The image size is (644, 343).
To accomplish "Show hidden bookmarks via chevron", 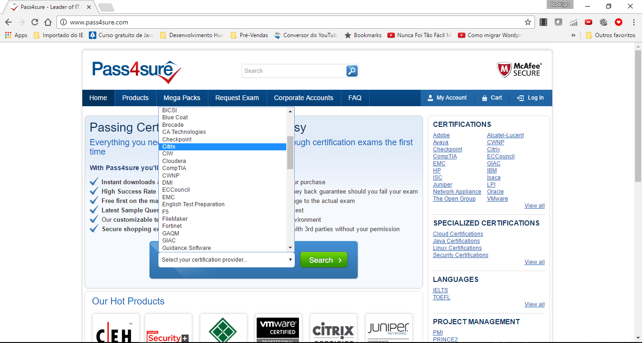I will click(x=573, y=35).
